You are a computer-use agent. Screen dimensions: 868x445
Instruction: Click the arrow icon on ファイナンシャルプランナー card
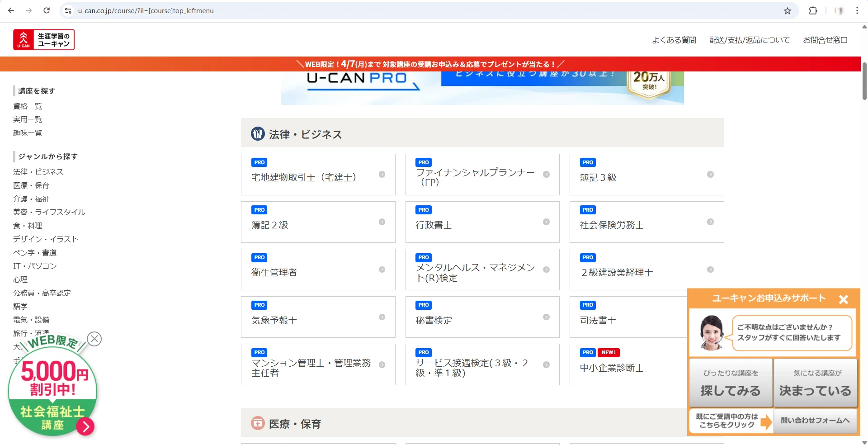546,175
